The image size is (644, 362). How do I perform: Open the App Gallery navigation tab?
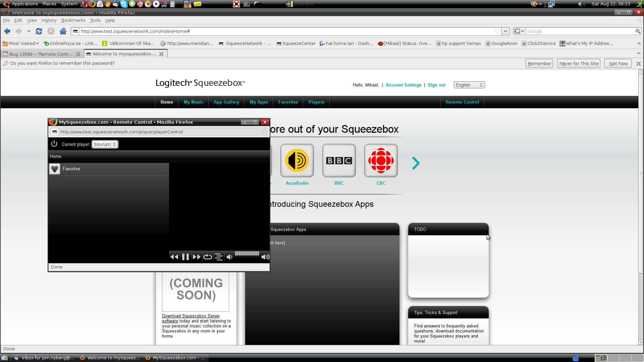[226, 102]
